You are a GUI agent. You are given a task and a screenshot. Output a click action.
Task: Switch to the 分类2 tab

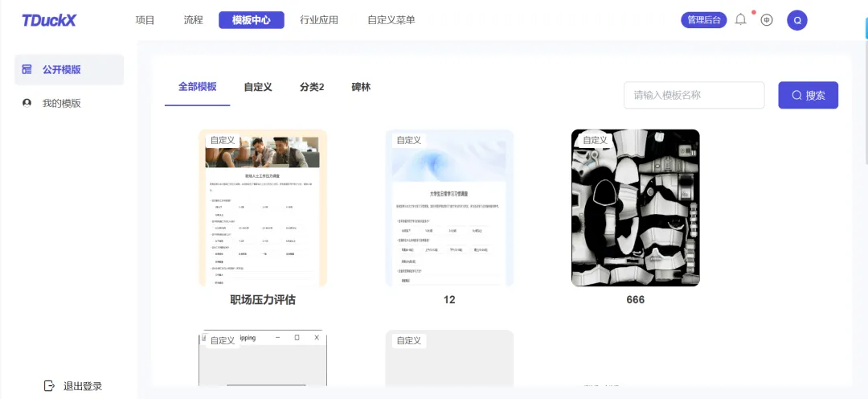[x=312, y=87]
